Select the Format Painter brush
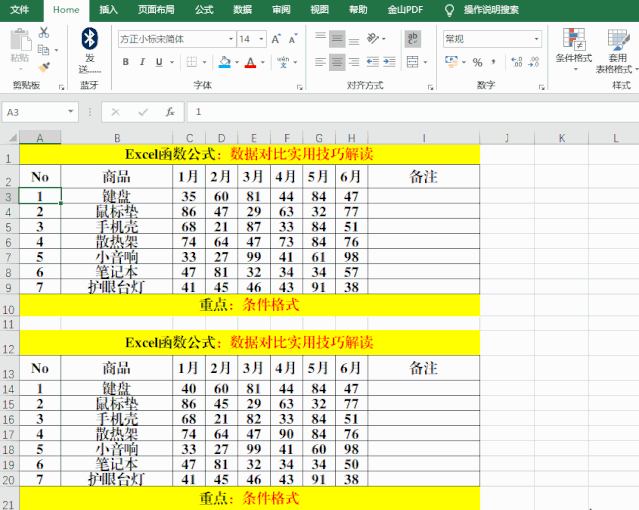The width and height of the screenshot is (639, 510). (x=44, y=66)
